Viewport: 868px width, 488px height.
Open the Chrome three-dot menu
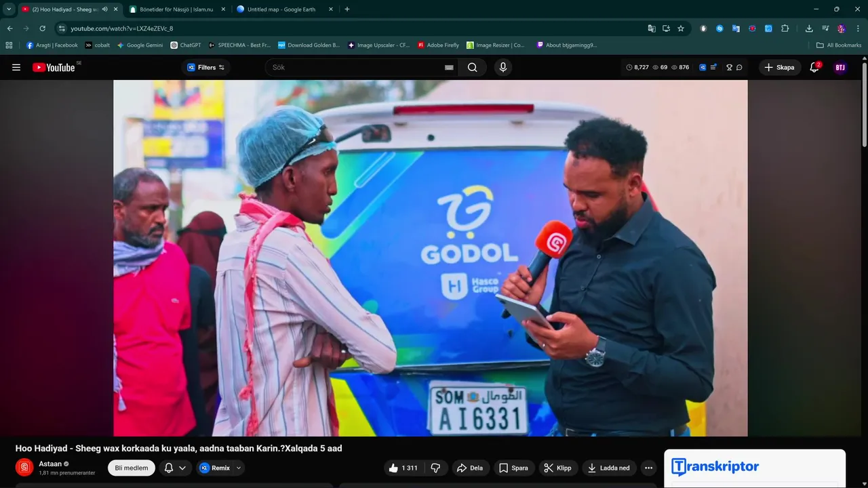pyautogui.click(x=859, y=28)
